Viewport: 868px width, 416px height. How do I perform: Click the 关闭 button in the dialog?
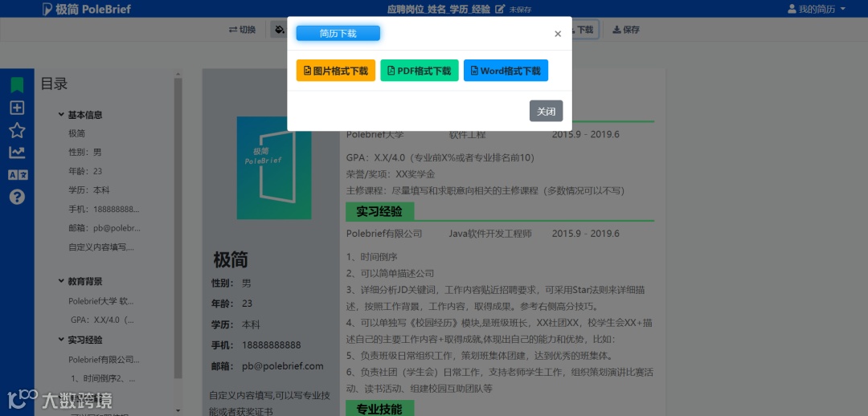pos(547,111)
